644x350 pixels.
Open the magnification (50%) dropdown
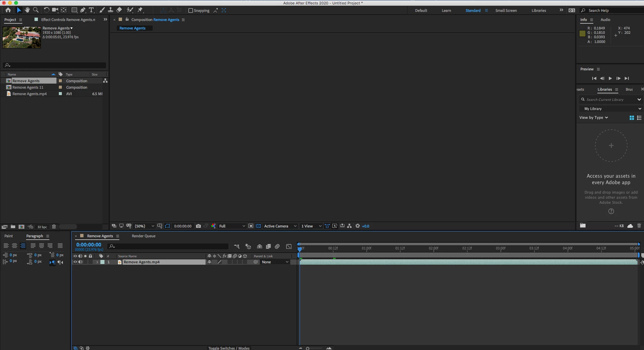pos(144,226)
